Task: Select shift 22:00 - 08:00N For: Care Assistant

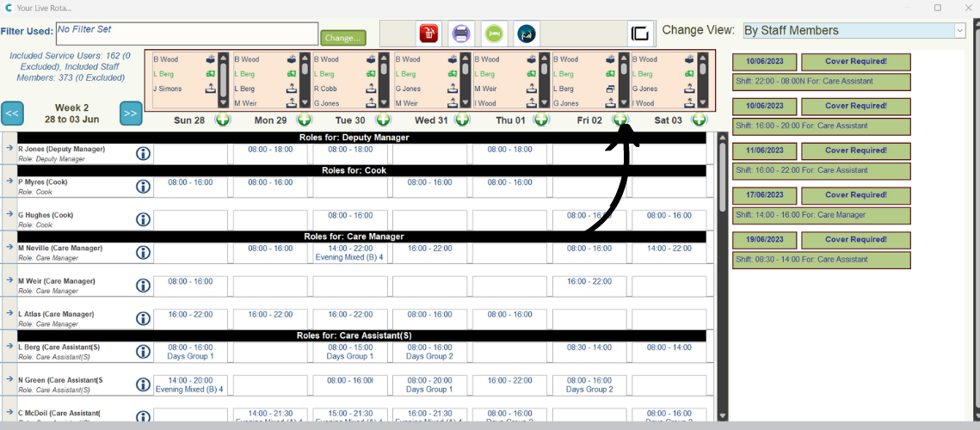Action: [821, 82]
